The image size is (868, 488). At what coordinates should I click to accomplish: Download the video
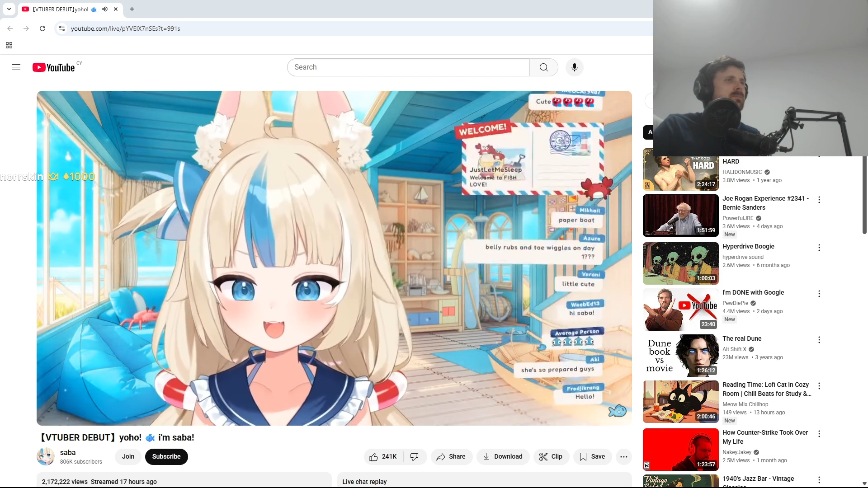502,457
